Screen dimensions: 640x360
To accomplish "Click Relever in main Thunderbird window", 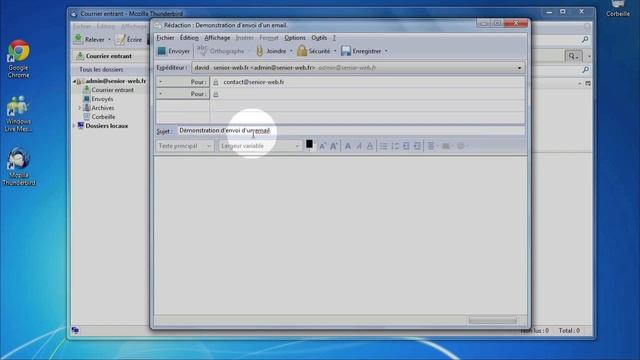I will 89,40.
